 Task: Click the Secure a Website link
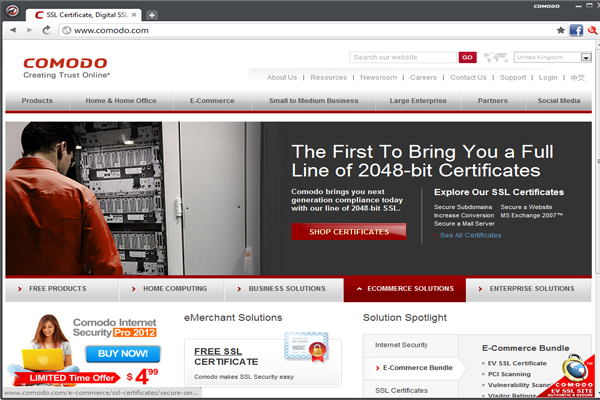pos(526,207)
